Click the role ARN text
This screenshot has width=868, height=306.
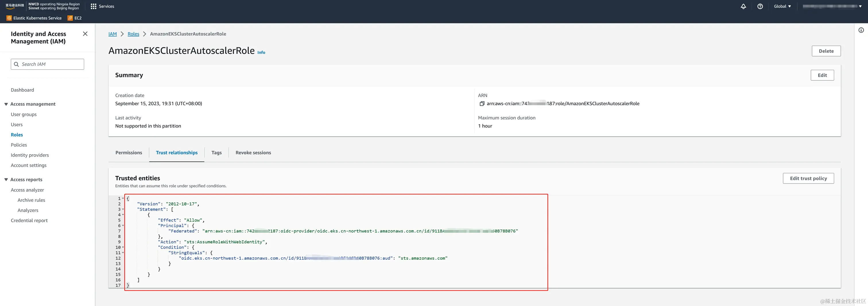(x=563, y=103)
